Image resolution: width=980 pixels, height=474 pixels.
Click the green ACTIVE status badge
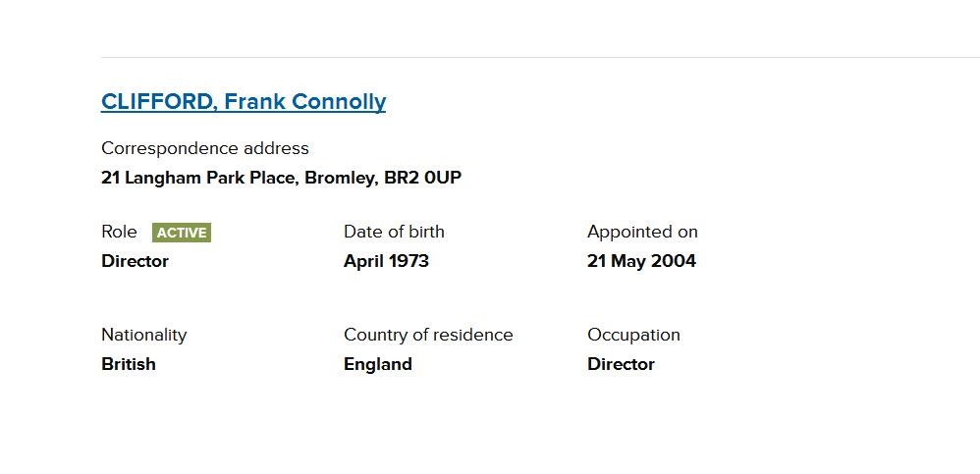(182, 233)
